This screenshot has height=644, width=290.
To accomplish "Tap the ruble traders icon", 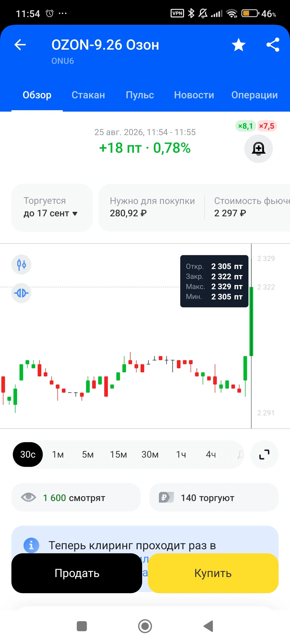I will [166, 497].
